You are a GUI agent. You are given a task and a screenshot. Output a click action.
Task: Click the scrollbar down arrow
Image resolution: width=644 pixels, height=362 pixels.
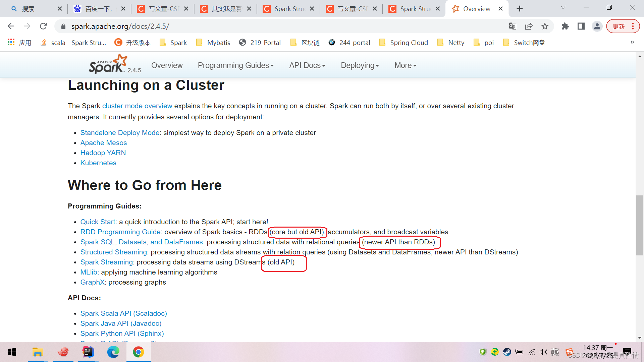640,338
